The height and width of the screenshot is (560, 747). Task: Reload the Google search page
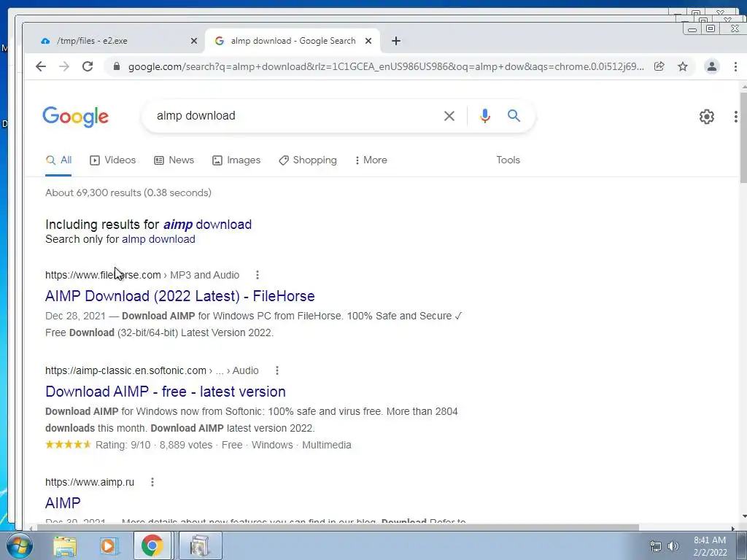point(88,66)
